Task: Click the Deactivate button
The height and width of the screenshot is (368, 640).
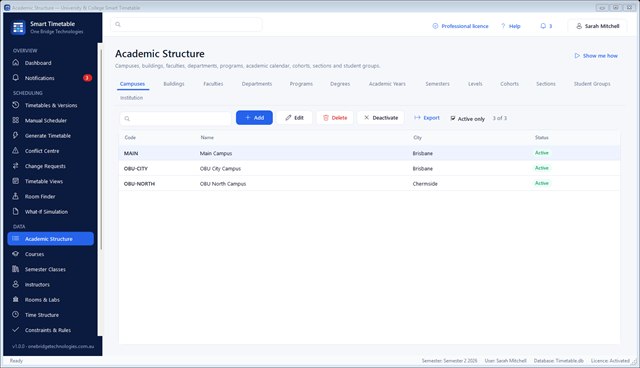Action: tap(380, 117)
